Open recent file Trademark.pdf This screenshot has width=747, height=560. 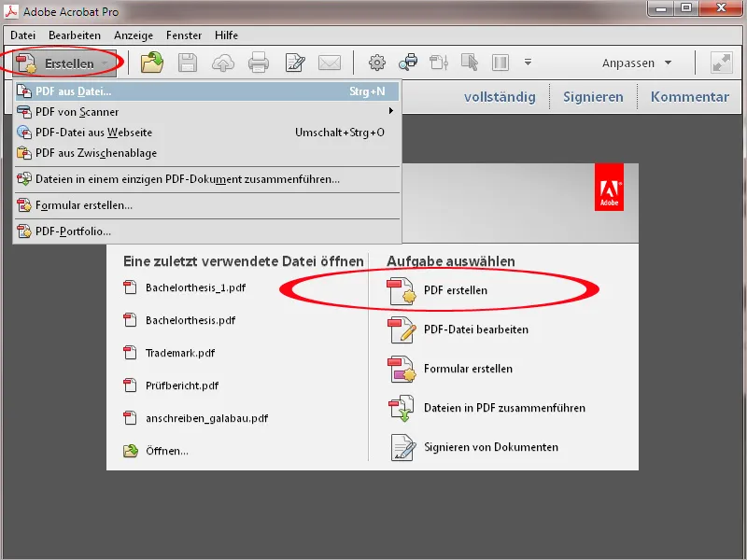[180, 353]
